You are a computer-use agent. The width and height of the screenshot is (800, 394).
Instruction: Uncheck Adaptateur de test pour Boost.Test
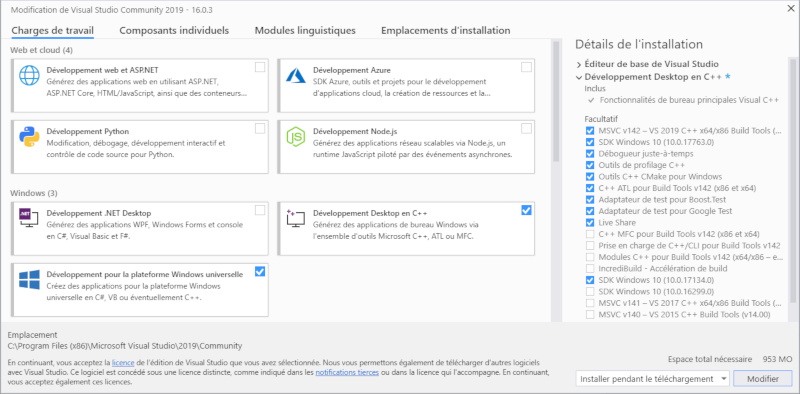[590, 200]
